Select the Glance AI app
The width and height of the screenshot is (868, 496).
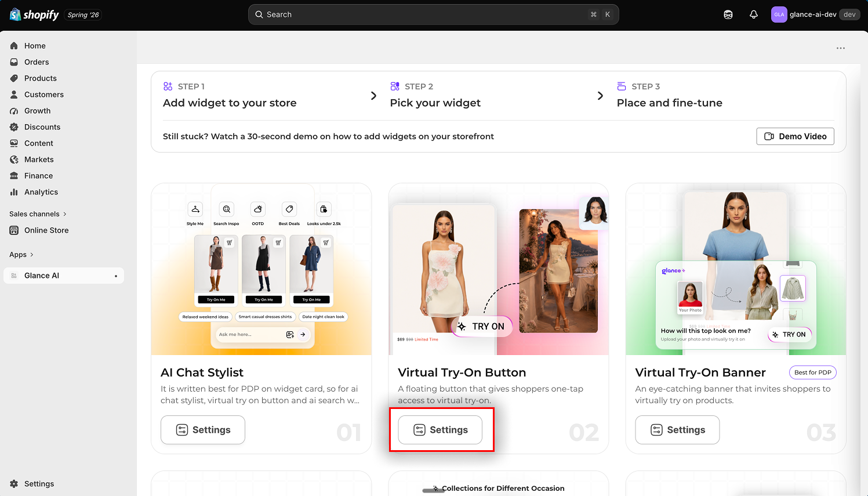pos(64,276)
